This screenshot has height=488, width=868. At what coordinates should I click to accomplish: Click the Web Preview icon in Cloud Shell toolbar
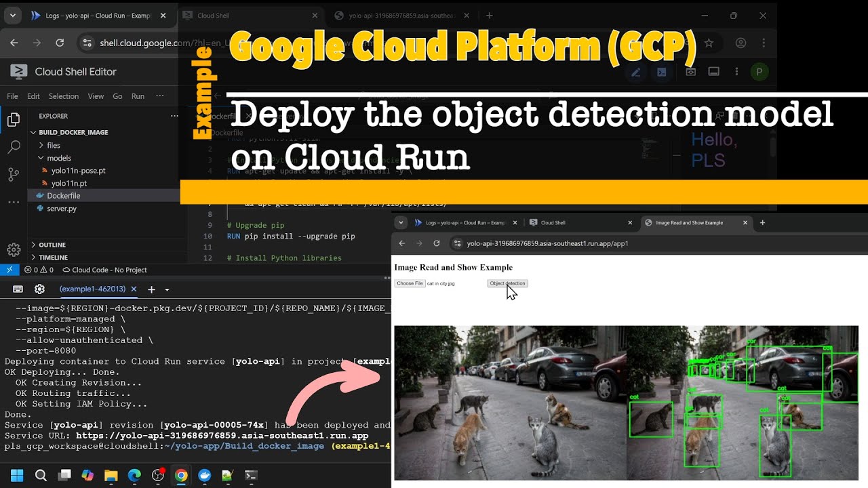(690, 72)
